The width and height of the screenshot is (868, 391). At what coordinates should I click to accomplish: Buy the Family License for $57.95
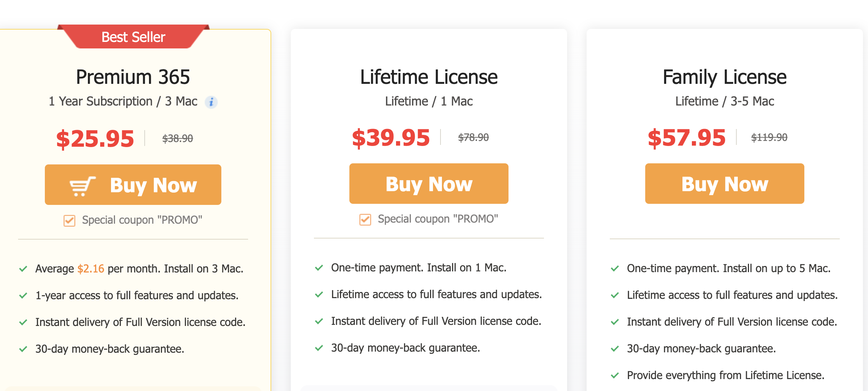point(725,184)
